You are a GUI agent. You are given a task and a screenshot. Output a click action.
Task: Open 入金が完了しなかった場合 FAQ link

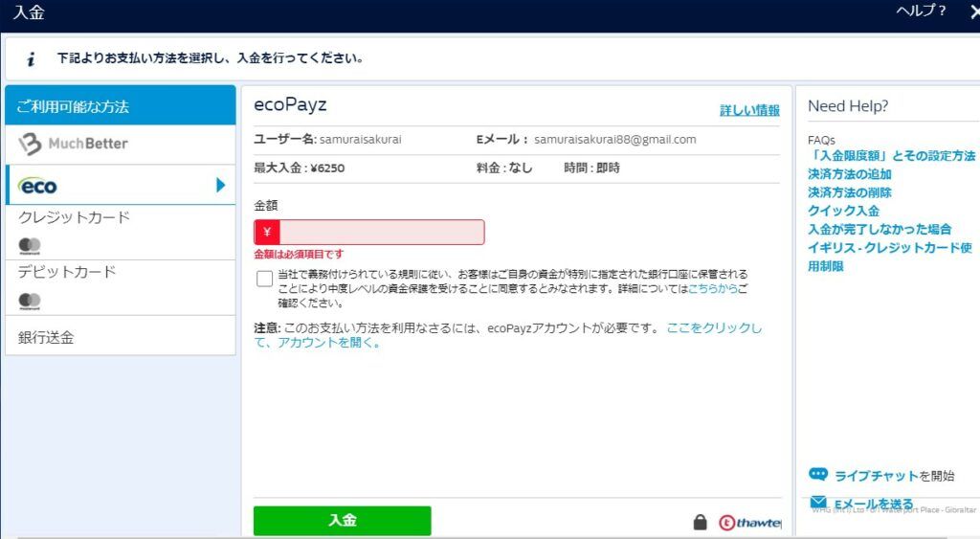tap(880, 229)
